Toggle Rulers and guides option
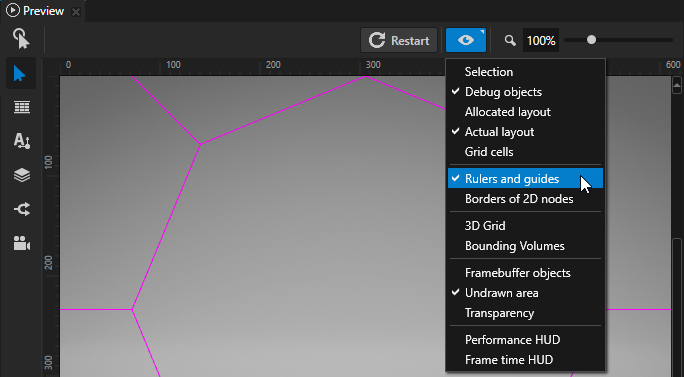This screenshot has width=684, height=377. coord(525,178)
